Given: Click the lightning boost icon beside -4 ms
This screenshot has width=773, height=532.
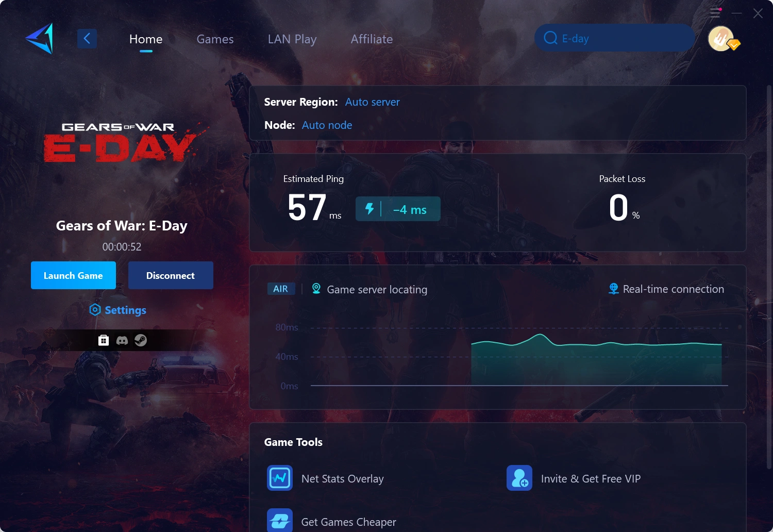Looking at the screenshot, I should pos(369,209).
